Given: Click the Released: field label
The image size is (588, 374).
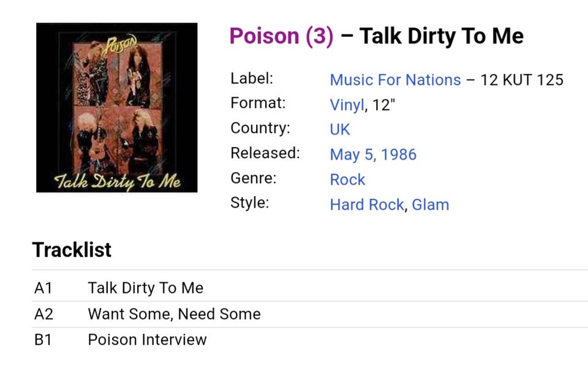Looking at the screenshot, I should [x=265, y=153].
